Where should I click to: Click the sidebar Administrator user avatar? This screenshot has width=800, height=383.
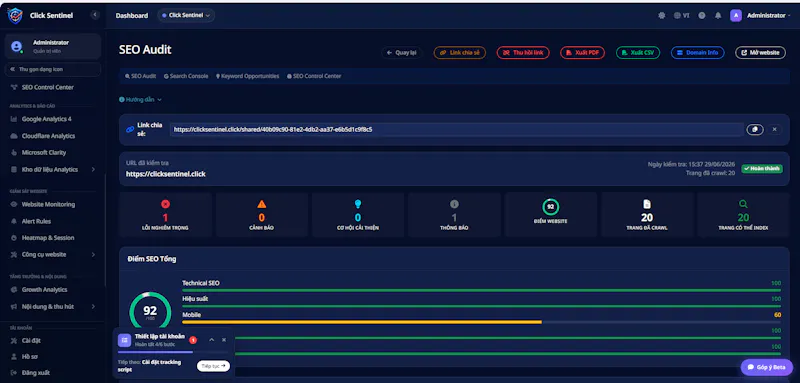[17, 46]
